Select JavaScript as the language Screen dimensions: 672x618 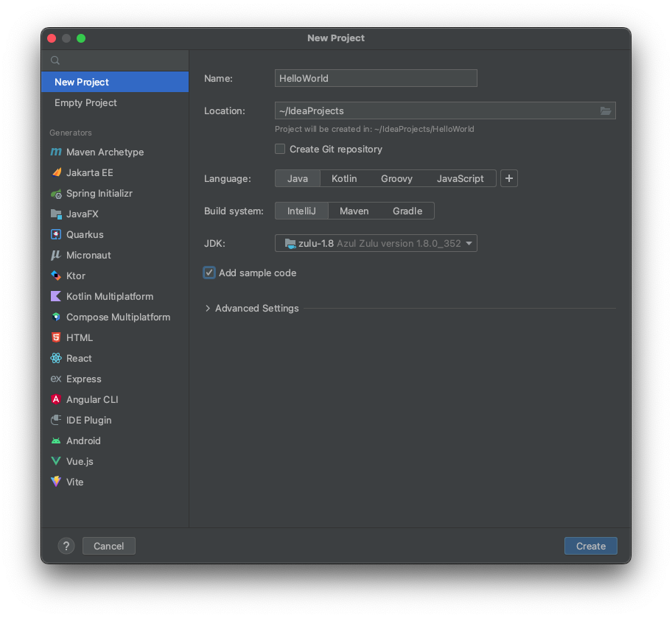[x=461, y=179]
